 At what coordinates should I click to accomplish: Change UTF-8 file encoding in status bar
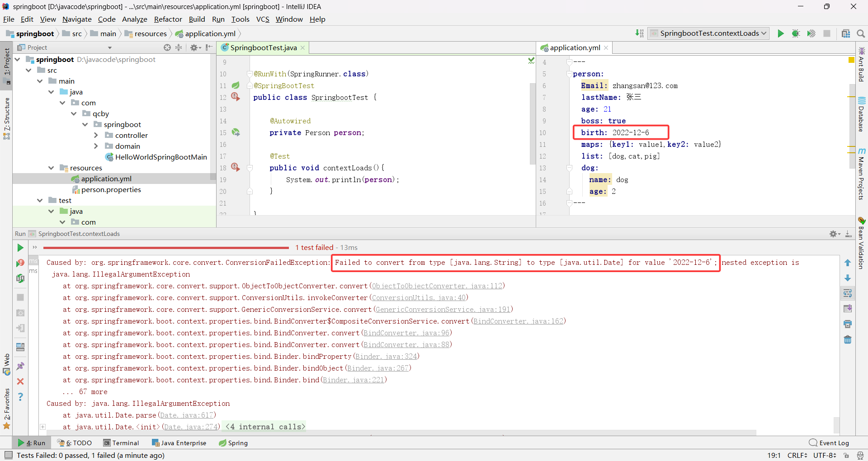pos(825,455)
